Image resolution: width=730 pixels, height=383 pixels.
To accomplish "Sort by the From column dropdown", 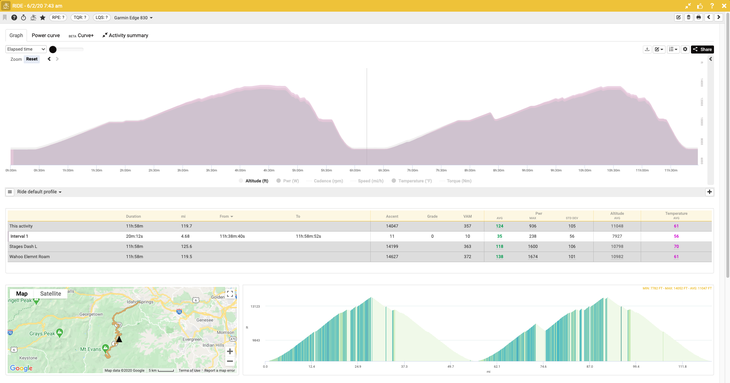I will pos(226,216).
